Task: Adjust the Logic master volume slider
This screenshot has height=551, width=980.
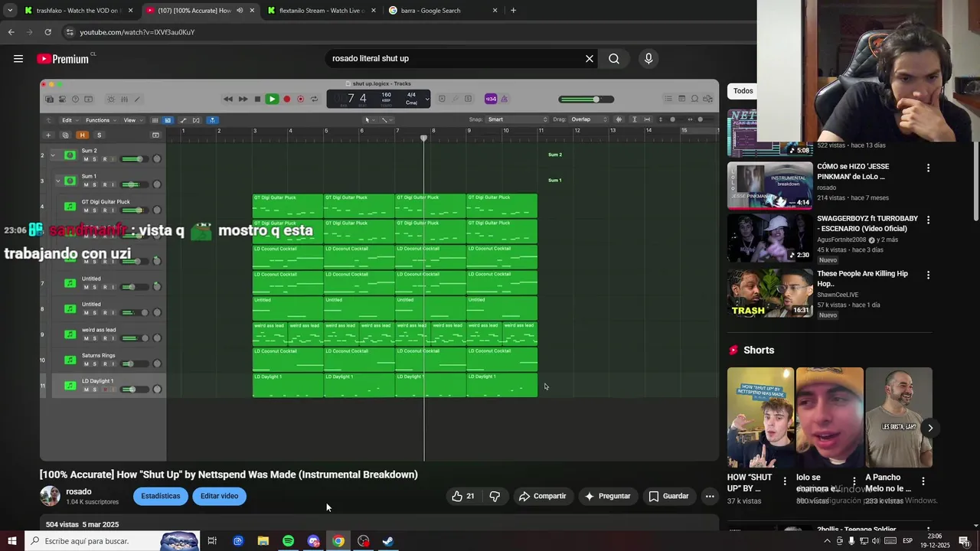Action: 586,99
